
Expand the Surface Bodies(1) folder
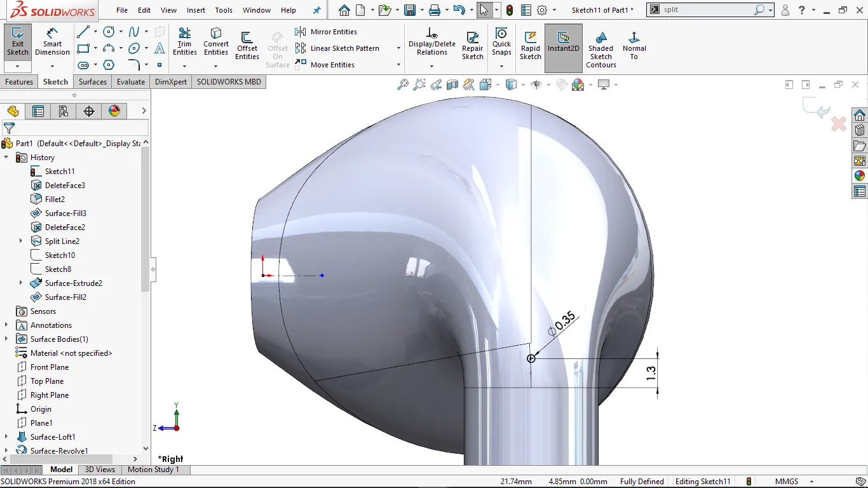coord(6,339)
